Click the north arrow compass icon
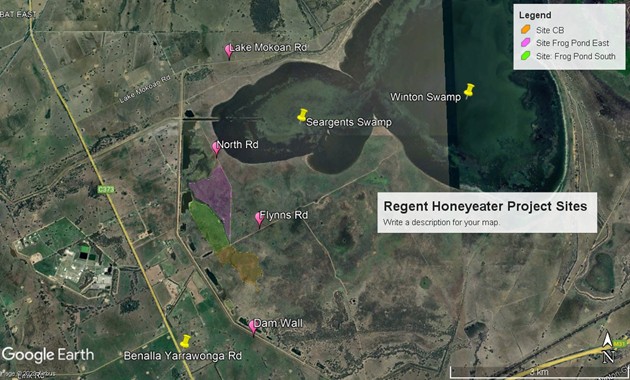The height and width of the screenshot is (380, 630). click(608, 347)
